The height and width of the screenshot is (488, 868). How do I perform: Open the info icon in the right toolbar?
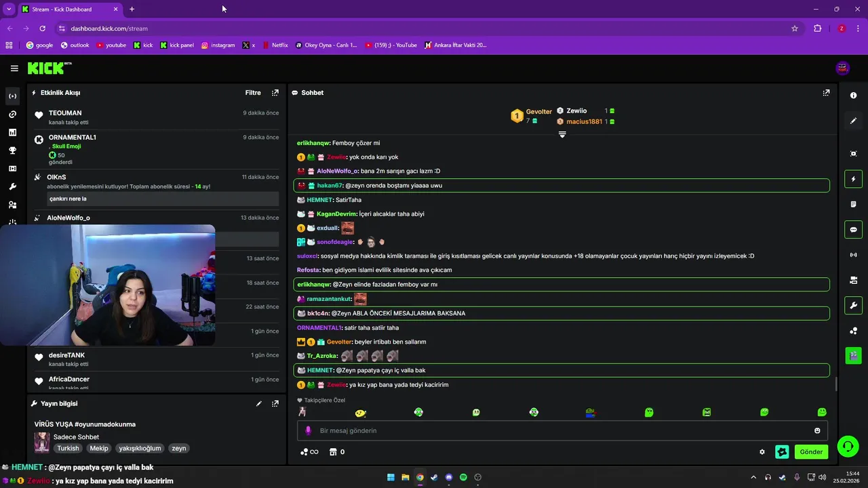[x=853, y=96]
